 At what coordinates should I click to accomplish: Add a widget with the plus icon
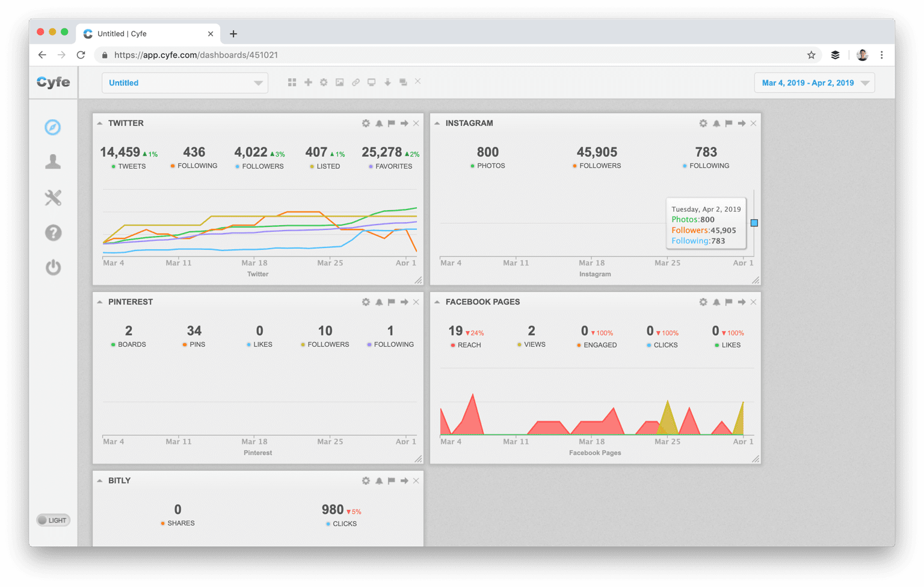tap(308, 82)
